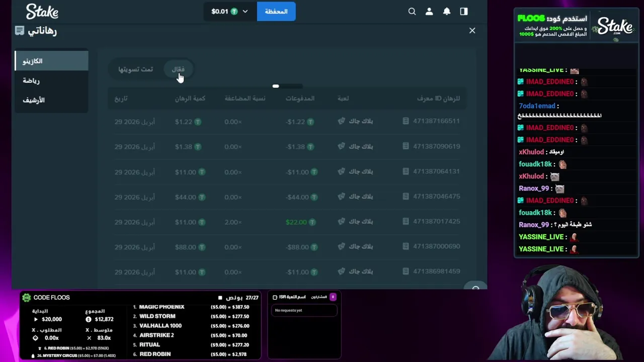The image size is (644, 362).
Task: Select the الأرشيف sidebar tab
Action: click(52, 100)
